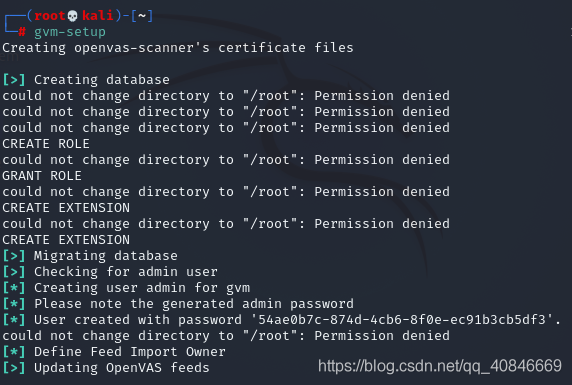Click the 'GRANT ROLE' output line
Image resolution: width=572 pixels, height=385 pixels.
click(42, 176)
